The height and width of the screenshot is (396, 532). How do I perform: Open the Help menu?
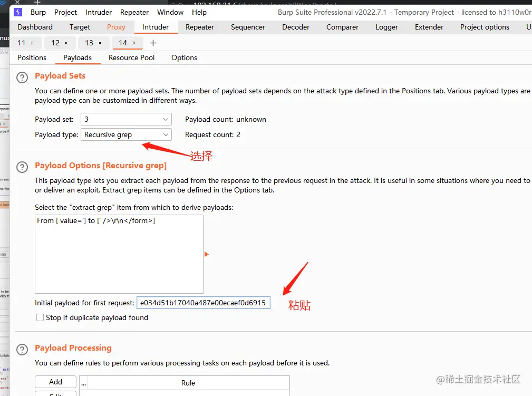(199, 12)
